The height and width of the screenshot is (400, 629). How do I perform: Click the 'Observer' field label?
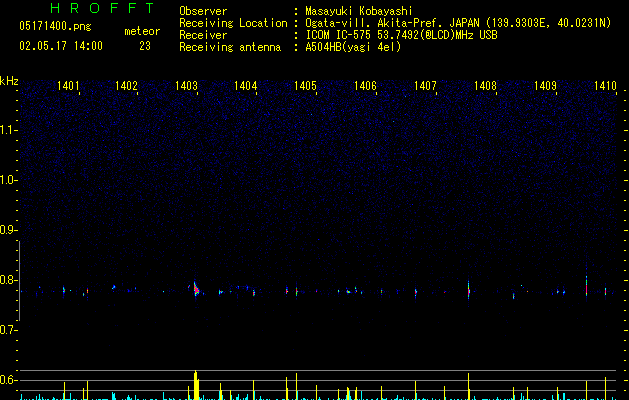[x=203, y=11]
